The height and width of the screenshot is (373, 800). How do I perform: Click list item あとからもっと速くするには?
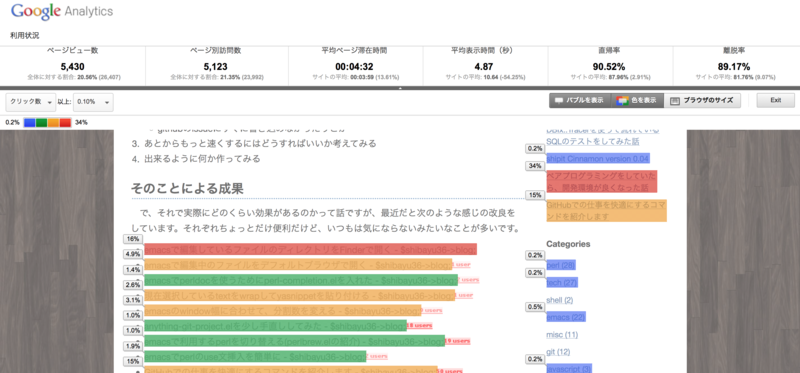click(260, 143)
